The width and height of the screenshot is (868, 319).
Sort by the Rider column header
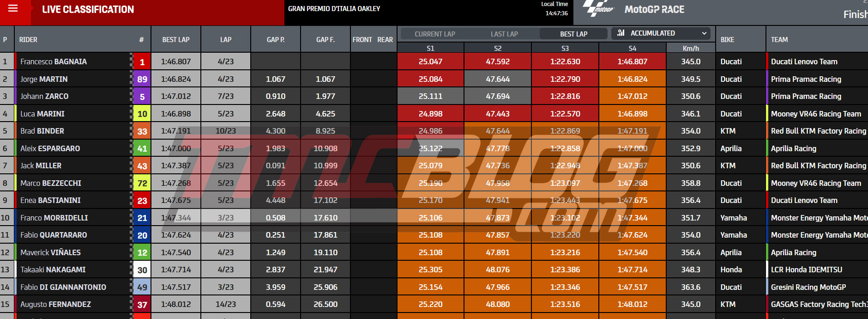click(28, 40)
